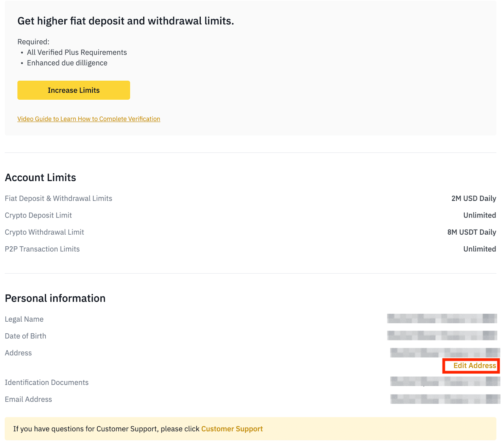Select the 'All Verified Plus Requirements' bullet
Screen dimensions: 504x444
click(77, 52)
